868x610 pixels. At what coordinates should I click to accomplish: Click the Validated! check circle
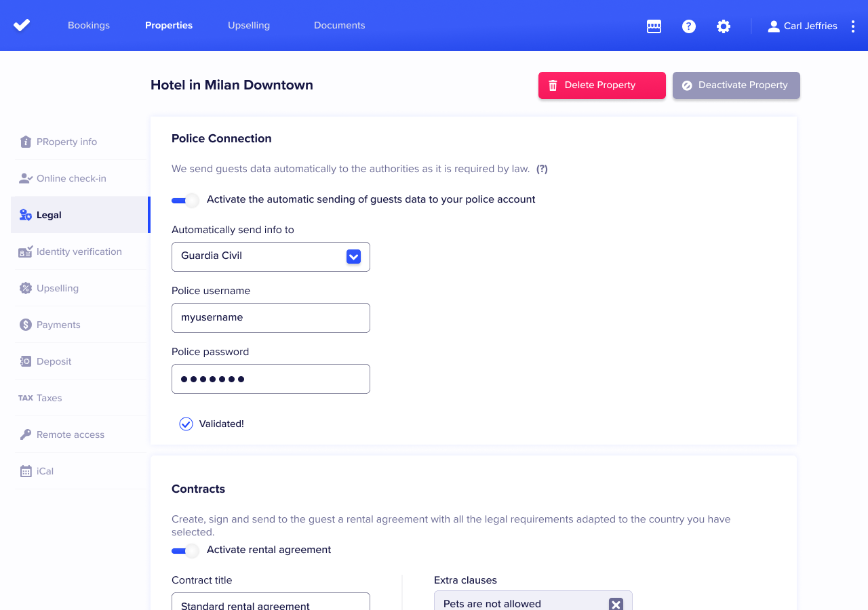coord(186,424)
